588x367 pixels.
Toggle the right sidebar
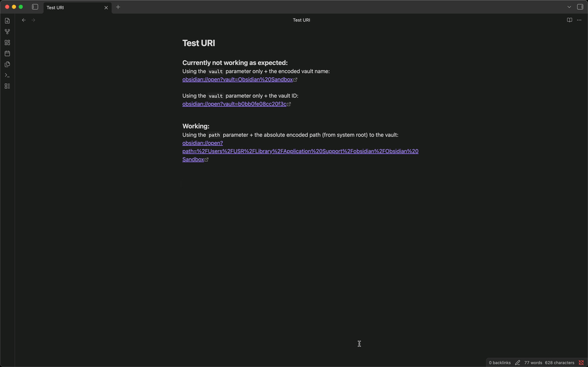[x=580, y=7]
